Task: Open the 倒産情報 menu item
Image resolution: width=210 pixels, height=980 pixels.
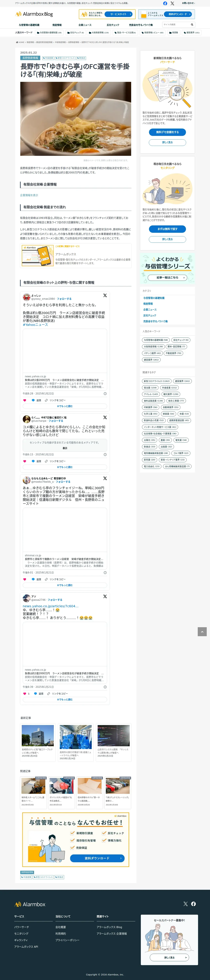Action: [x=57, y=25]
